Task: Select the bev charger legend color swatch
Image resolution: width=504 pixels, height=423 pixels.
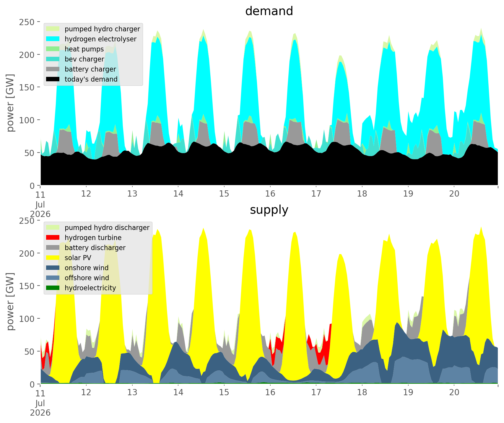Action: point(53,59)
